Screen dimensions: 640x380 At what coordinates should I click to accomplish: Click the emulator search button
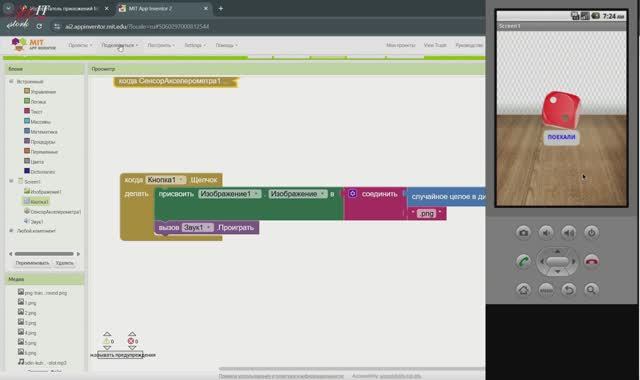pyautogui.click(x=591, y=290)
